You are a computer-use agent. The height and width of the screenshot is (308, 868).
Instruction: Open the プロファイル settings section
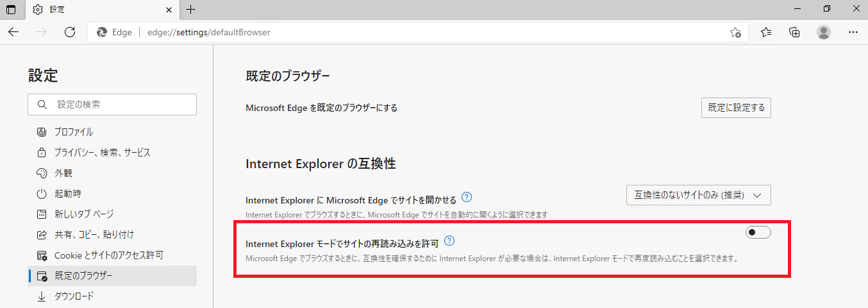pyautogui.click(x=74, y=132)
